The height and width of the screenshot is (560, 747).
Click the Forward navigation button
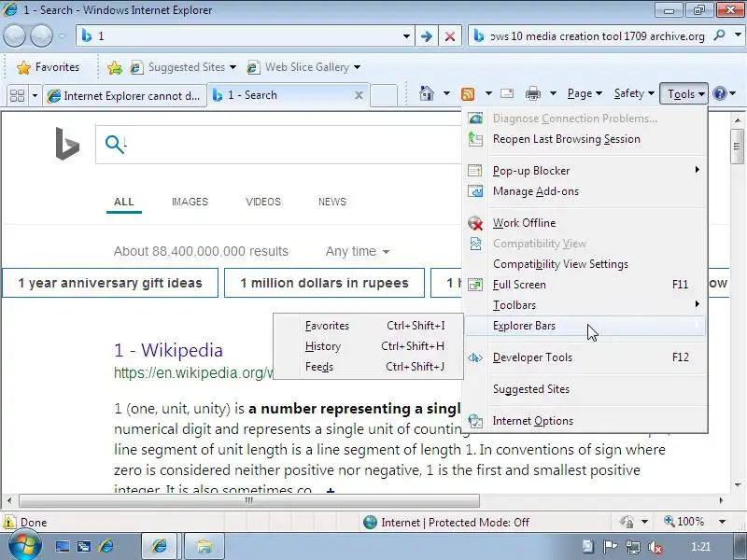[x=41, y=36]
